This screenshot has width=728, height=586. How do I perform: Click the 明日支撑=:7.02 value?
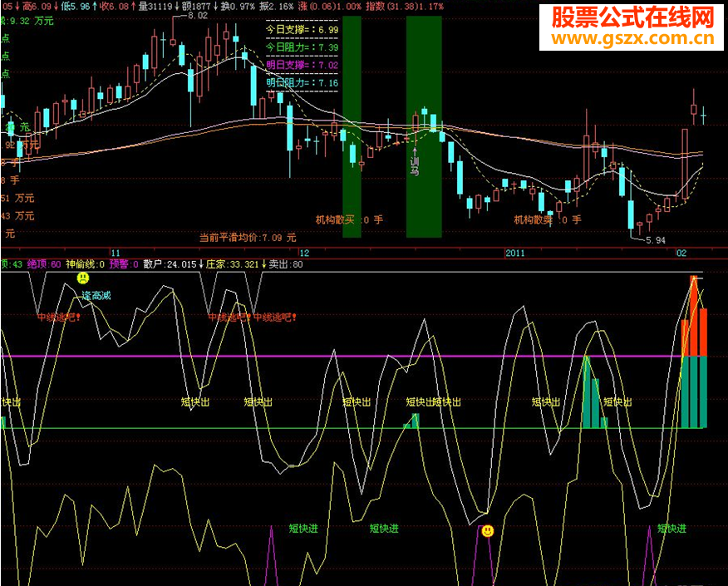(302, 65)
